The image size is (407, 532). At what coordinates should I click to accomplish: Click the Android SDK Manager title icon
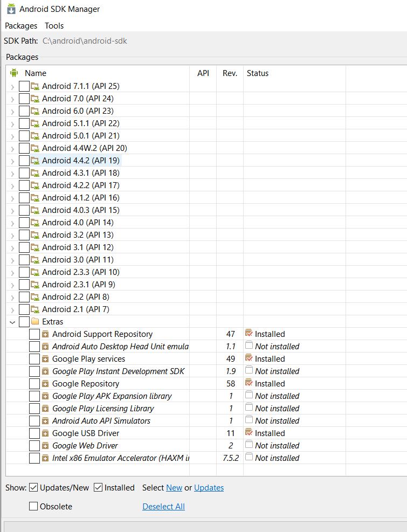(11, 9)
